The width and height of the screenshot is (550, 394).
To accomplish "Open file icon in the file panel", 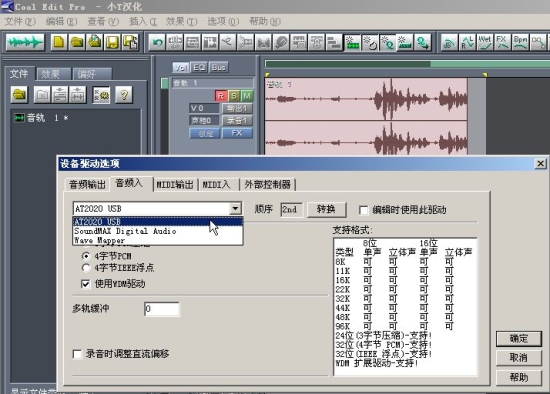I will [x=19, y=94].
